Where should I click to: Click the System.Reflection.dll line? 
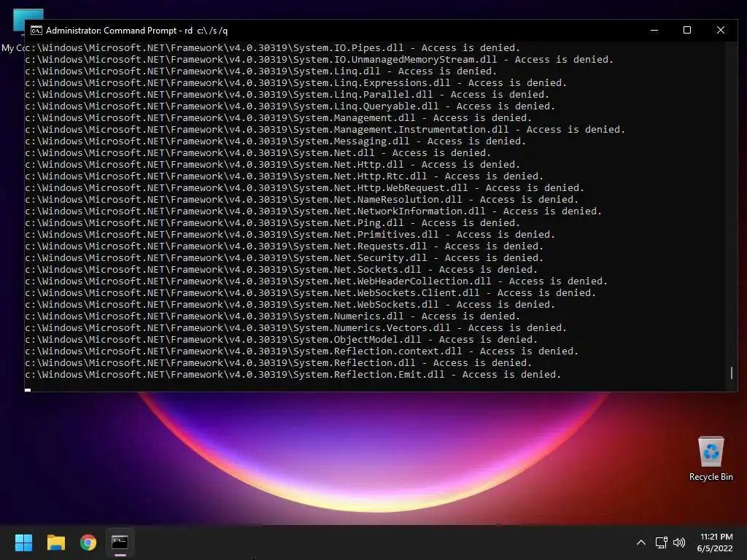pos(278,363)
